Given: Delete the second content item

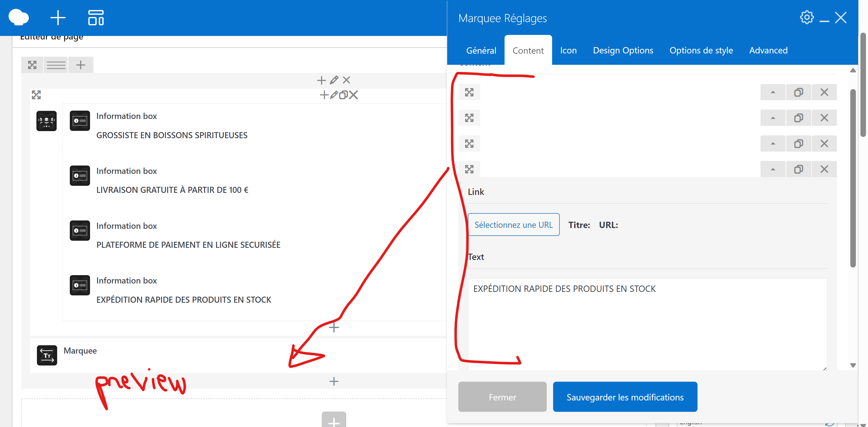Looking at the screenshot, I should coord(824,118).
